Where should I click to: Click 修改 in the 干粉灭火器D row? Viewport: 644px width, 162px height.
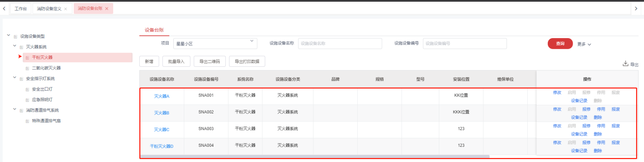point(557,143)
